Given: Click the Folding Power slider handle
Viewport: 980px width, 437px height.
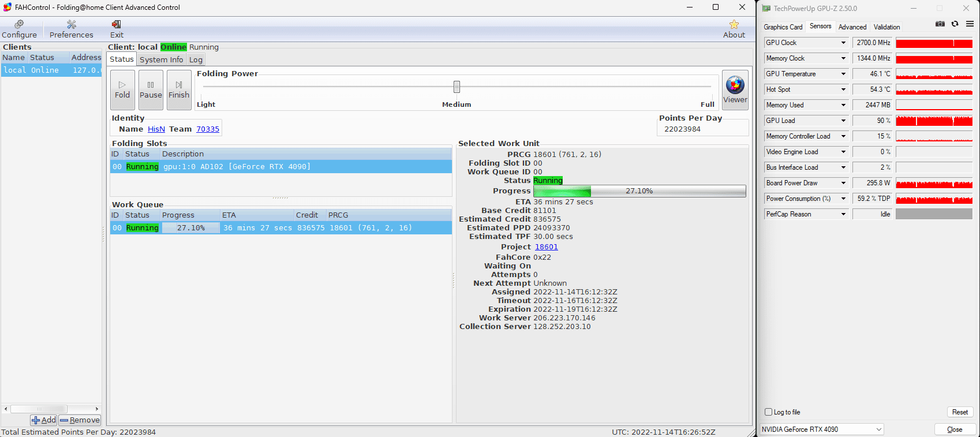Looking at the screenshot, I should tap(457, 87).
